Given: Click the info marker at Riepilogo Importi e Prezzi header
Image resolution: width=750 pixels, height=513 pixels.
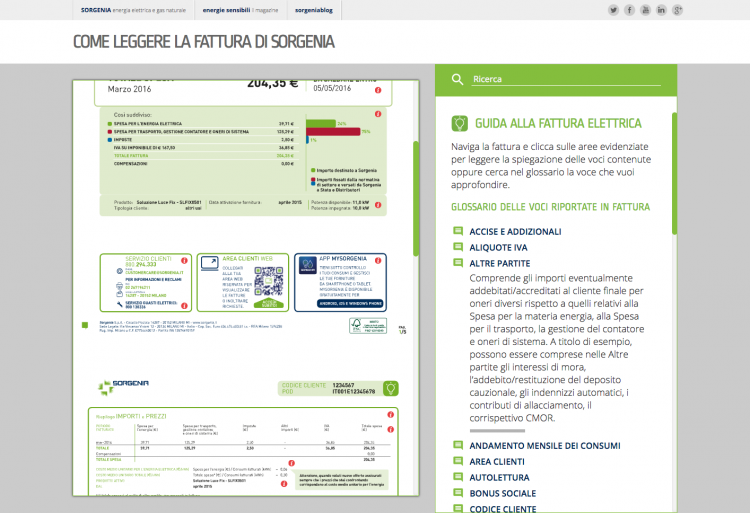Looking at the screenshot, I should click(390, 415).
